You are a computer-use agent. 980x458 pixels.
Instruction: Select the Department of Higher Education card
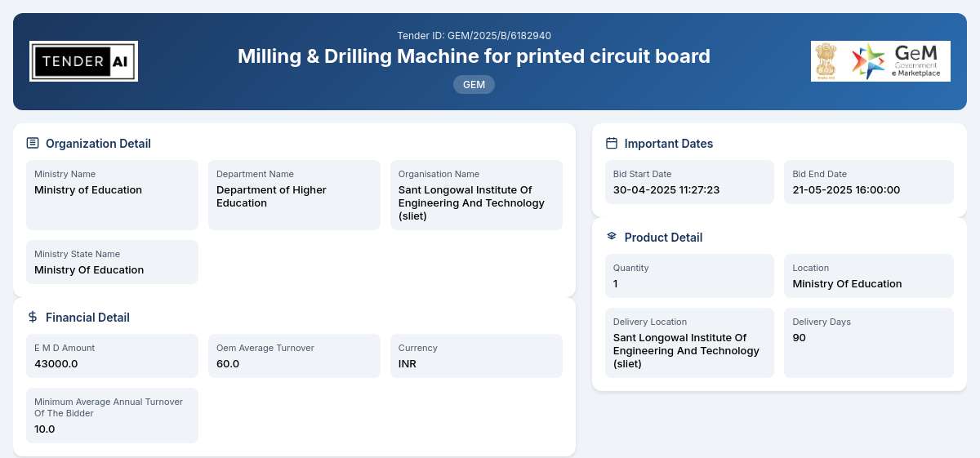click(x=294, y=195)
